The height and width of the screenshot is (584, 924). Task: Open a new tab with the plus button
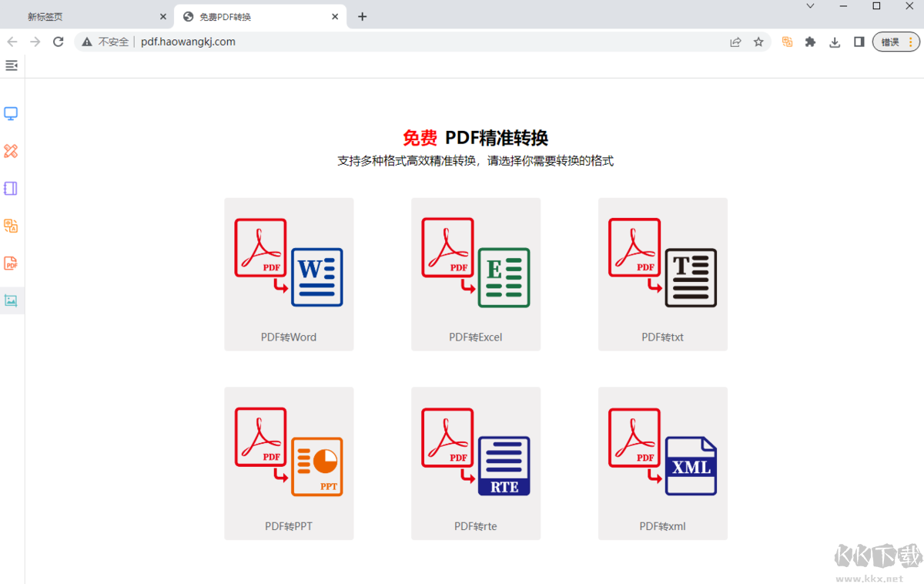pos(362,15)
